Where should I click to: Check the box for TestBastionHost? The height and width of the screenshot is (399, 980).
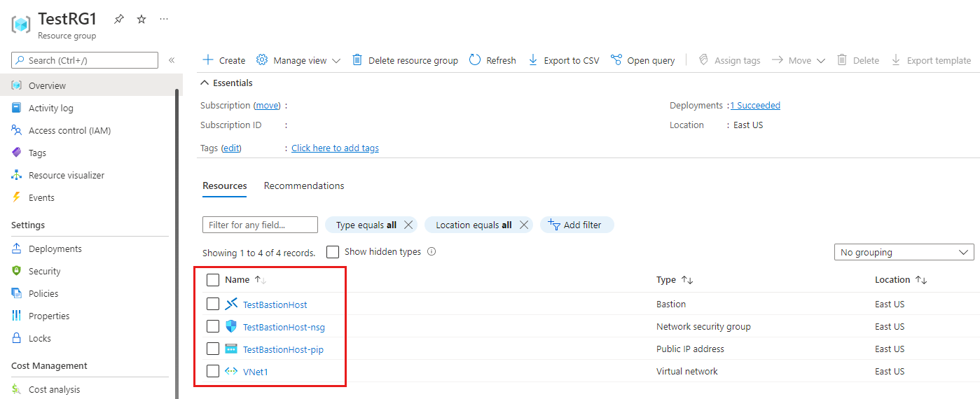click(x=213, y=304)
